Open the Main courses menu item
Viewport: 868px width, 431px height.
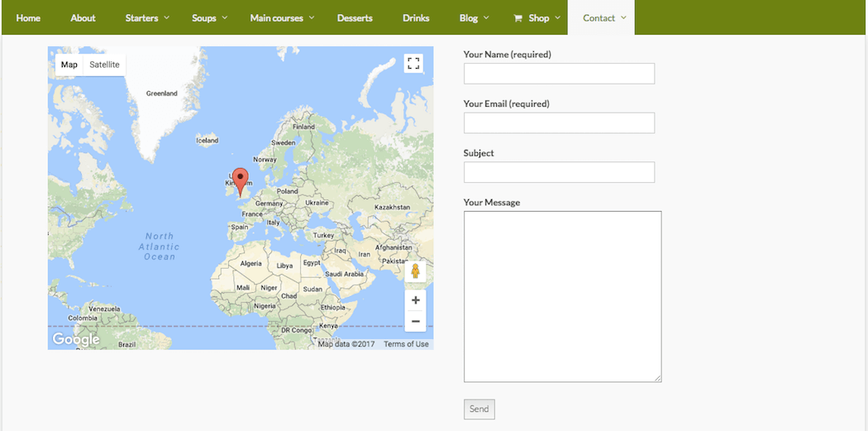point(277,17)
